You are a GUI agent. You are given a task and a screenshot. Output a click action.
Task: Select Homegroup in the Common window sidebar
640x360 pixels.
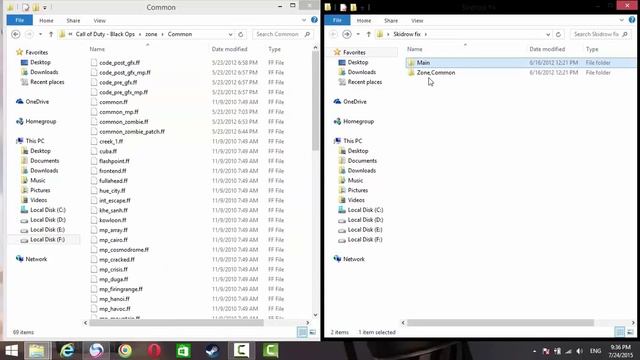40,121
